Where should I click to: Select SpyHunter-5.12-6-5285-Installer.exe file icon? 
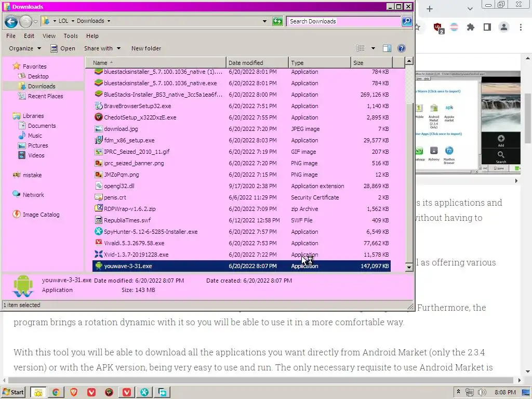[98, 232]
